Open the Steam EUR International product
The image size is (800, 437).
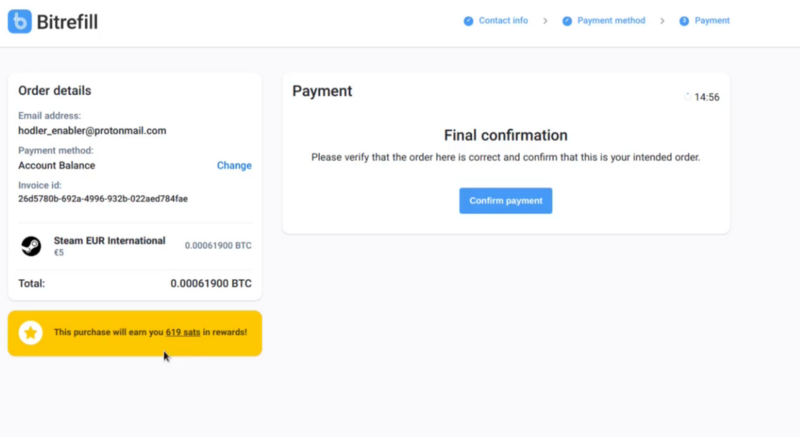coord(110,241)
